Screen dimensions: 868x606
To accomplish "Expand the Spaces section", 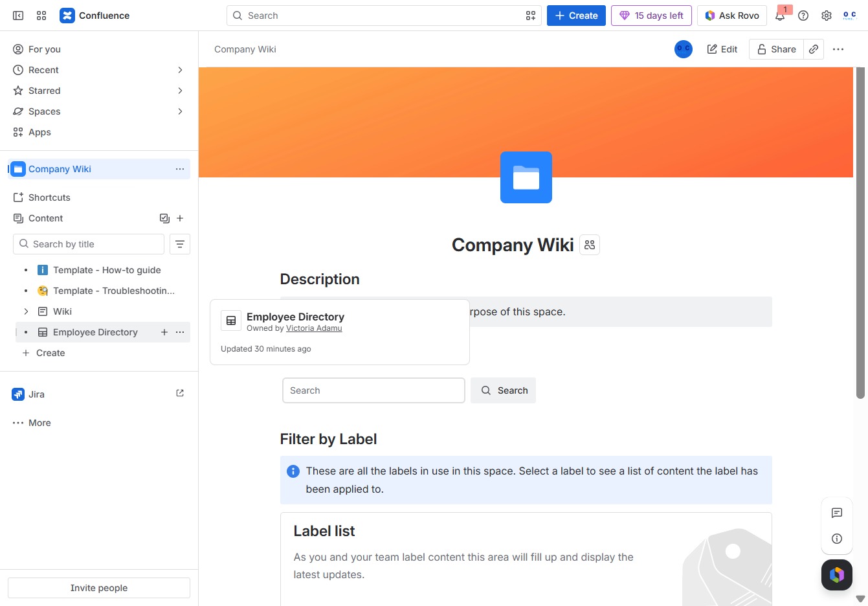I will coord(180,111).
